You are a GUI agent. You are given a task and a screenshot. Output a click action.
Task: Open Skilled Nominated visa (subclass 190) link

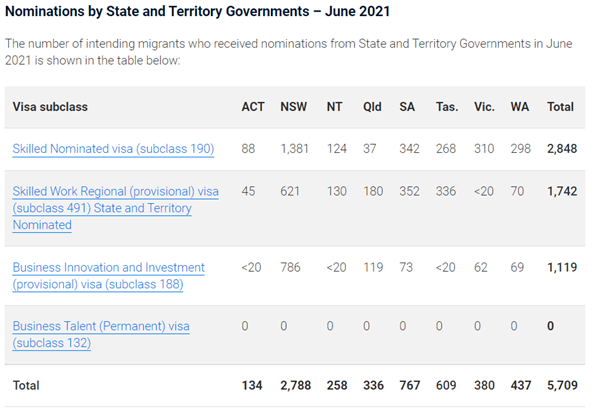click(113, 149)
